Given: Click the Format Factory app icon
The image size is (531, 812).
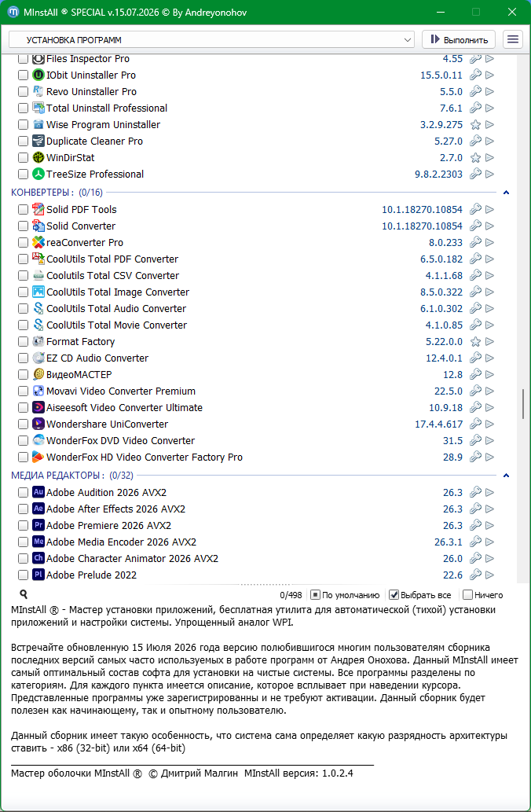Looking at the screenshot, I should [x=38, y=341].
